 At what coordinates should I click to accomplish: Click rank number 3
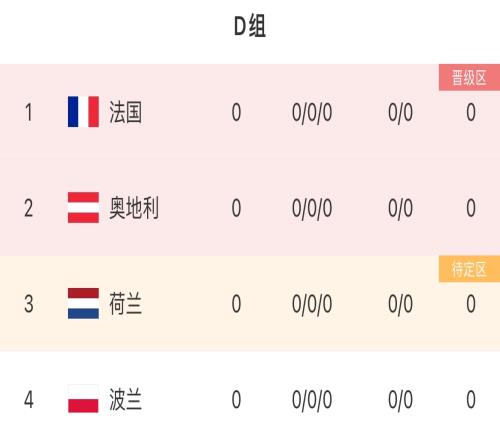29,304
